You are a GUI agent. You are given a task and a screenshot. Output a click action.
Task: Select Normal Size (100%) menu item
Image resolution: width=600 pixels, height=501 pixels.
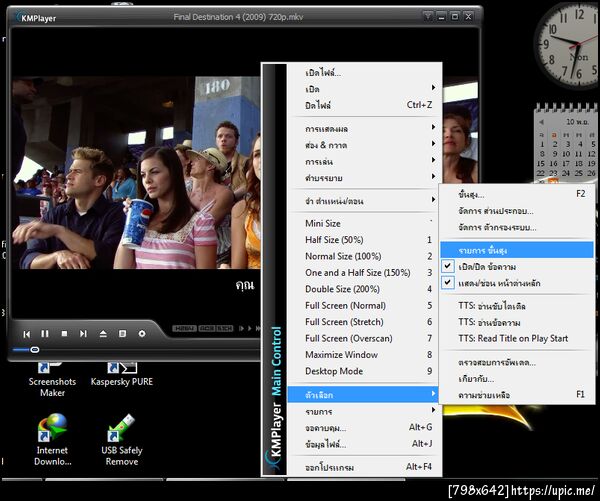(x=364, y=256)
